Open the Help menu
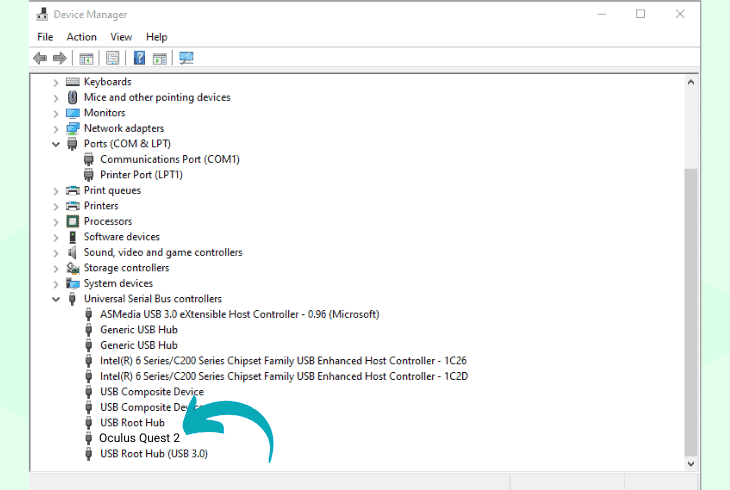The height and width of the screenshot is (490, 730). pyautogui.click(x=156, y=37)
